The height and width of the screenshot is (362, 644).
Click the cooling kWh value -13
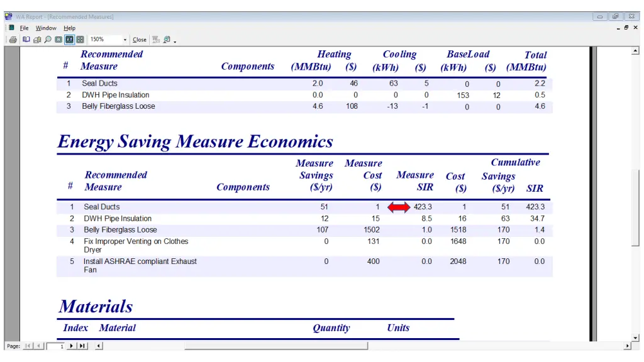(392, 106)
